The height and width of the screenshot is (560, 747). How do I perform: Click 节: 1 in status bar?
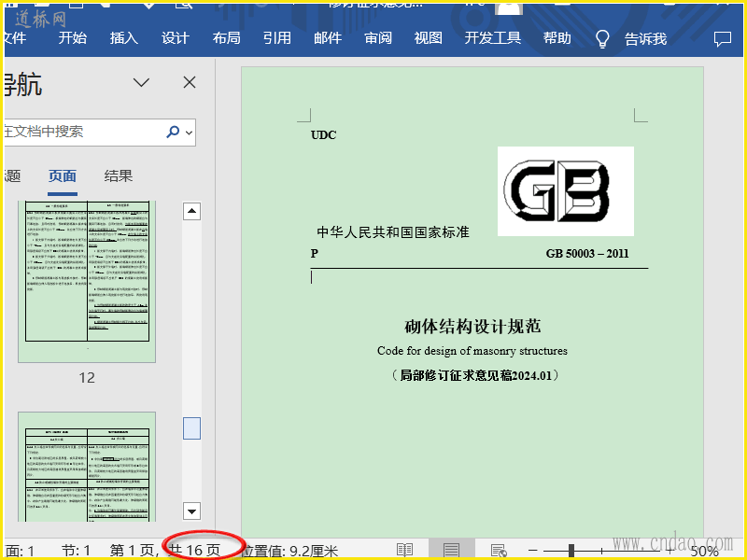(76, 551)
